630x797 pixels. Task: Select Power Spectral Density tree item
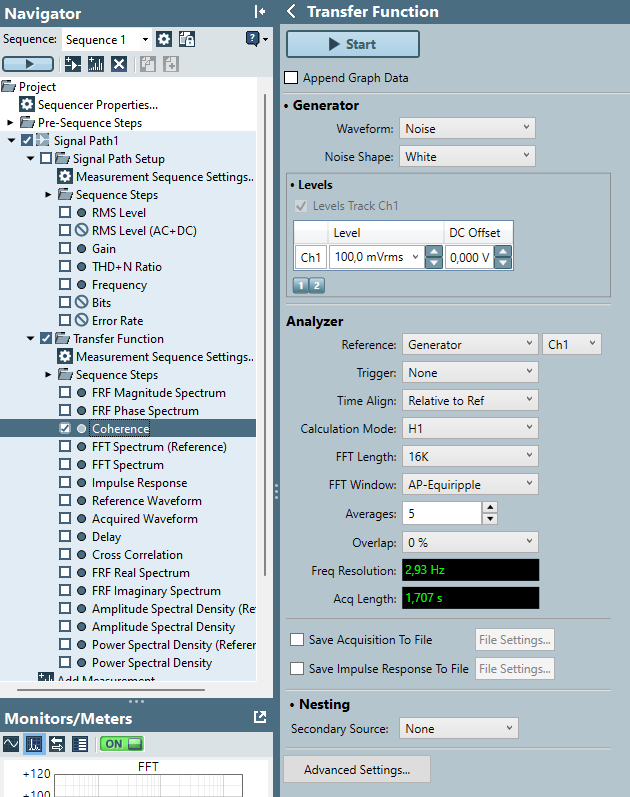pyautogui.click(x=152, y=663)
